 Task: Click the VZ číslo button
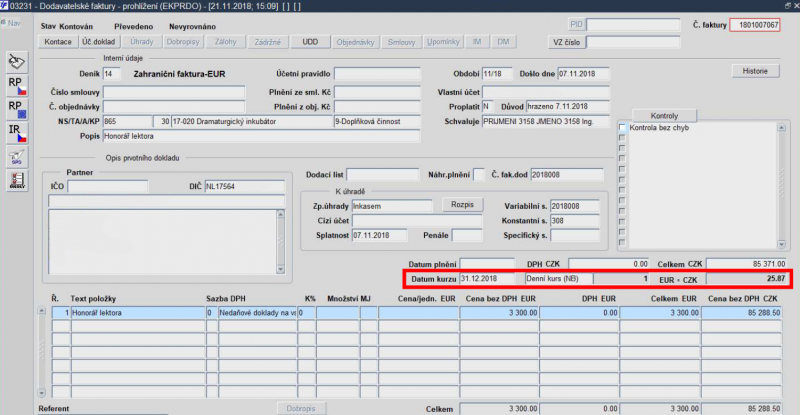[x=566, y=42]
